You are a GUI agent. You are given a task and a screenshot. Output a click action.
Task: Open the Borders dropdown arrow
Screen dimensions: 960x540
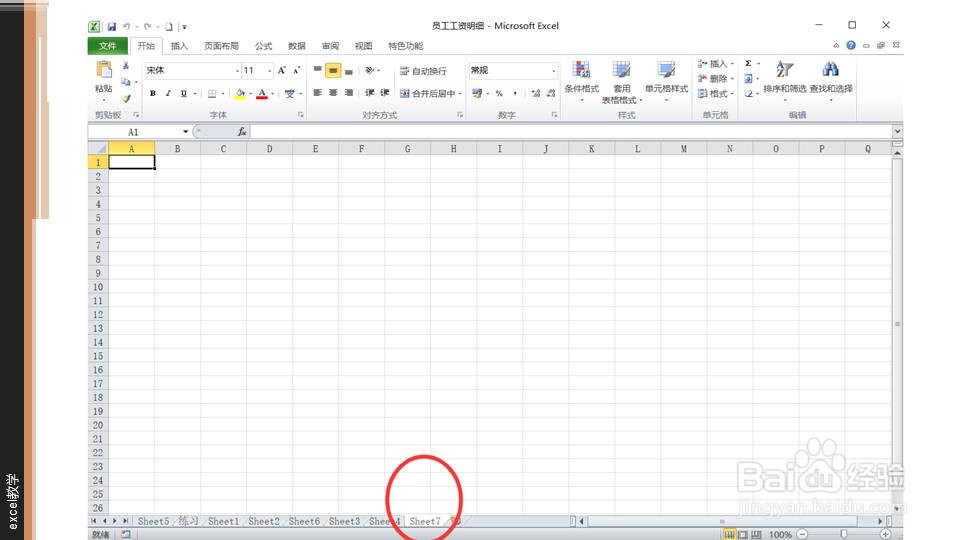click(223, 94)
